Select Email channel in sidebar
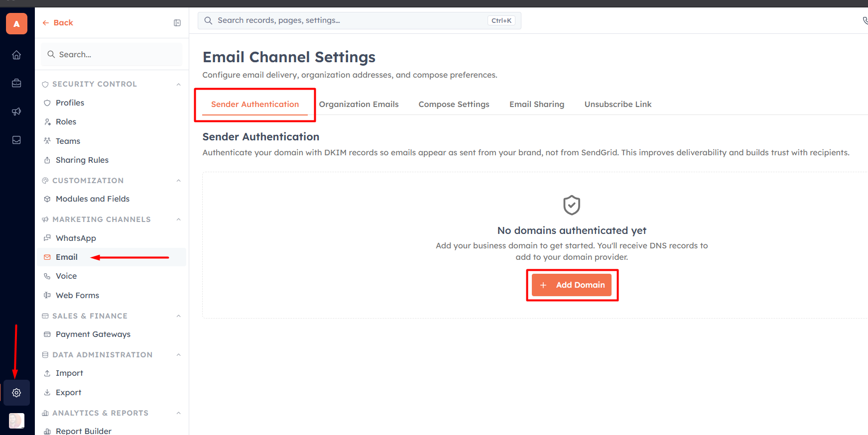Viewport: 868px width, 435px height. click(x=112, y=257)
